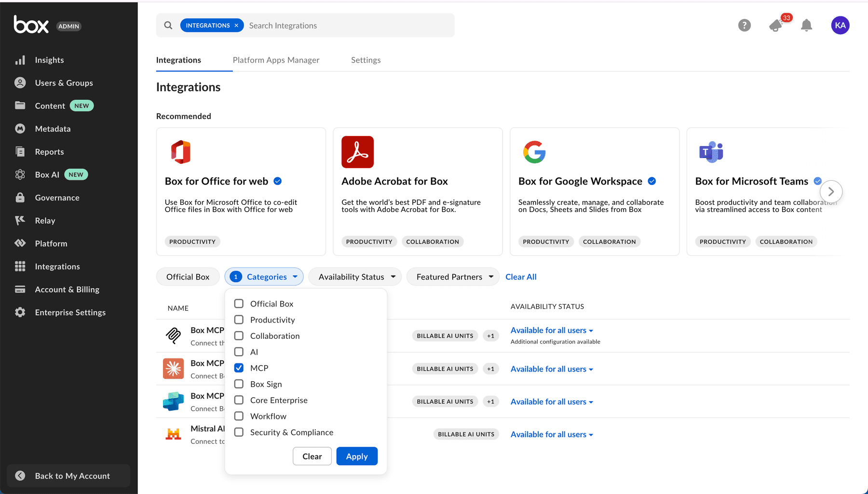Expand the Featured Partners filter dropdown
The height and width of the screenshot is (494, 868).
(x=453, y=277)
